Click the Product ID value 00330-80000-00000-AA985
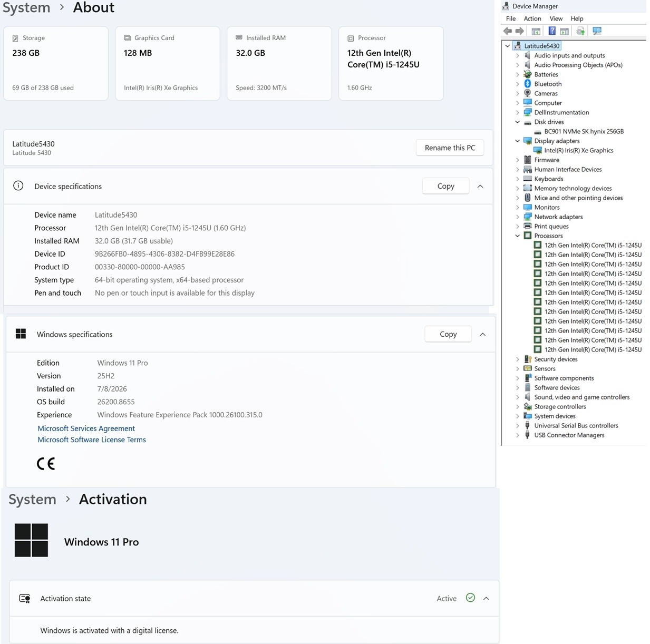Image resolution: width=650 pixels, height=644 pixels. [x=140, y=267]
